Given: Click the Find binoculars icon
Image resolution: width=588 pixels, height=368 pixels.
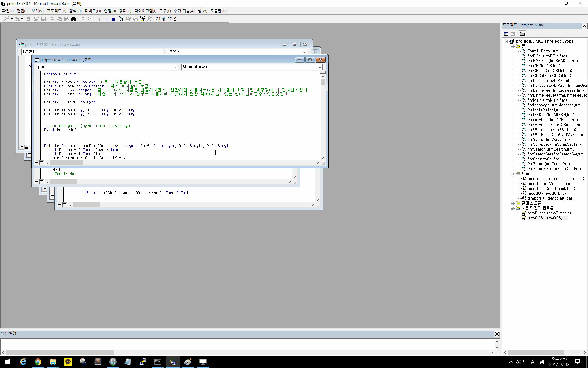Looking at the screenshot, I should (73, 19).
